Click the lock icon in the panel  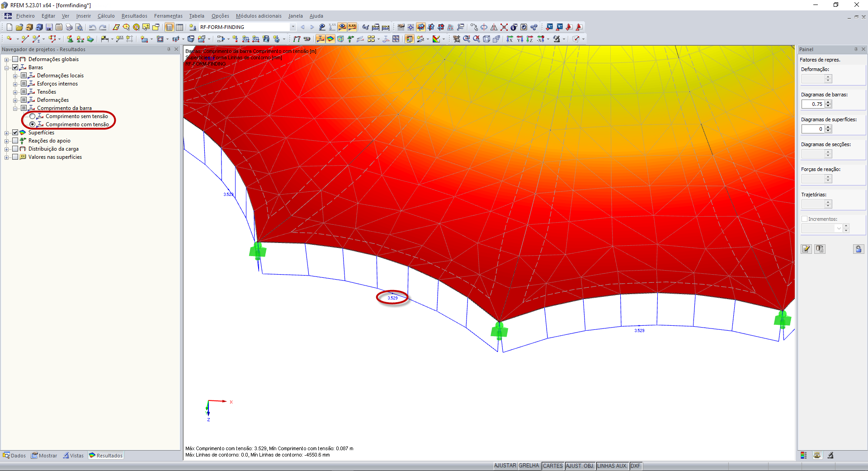click(859, 249)
